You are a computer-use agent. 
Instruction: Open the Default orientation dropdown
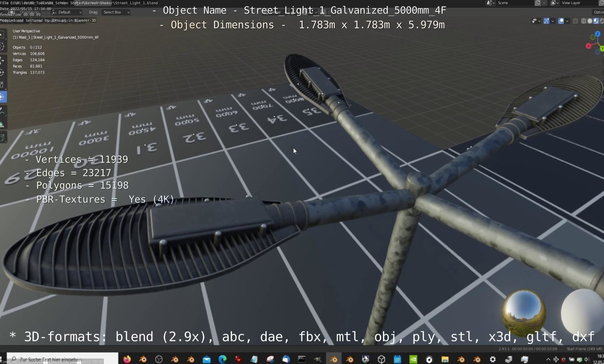click(x=67, y=12)
